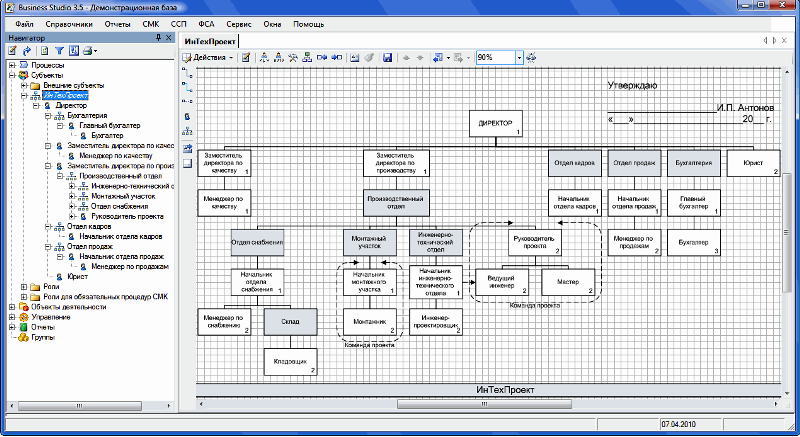Image resolution: width=800 pixels, height=437 pixels.
Task: Click the Navigator horizontal scrollbar thumb
Action: [x=80, y=406]
